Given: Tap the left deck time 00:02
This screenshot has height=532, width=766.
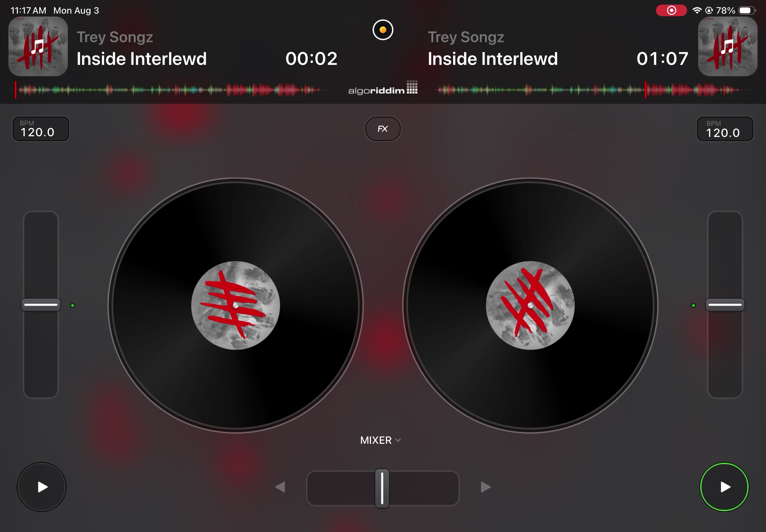Looking at the screenshot, I should coord(312,59).
